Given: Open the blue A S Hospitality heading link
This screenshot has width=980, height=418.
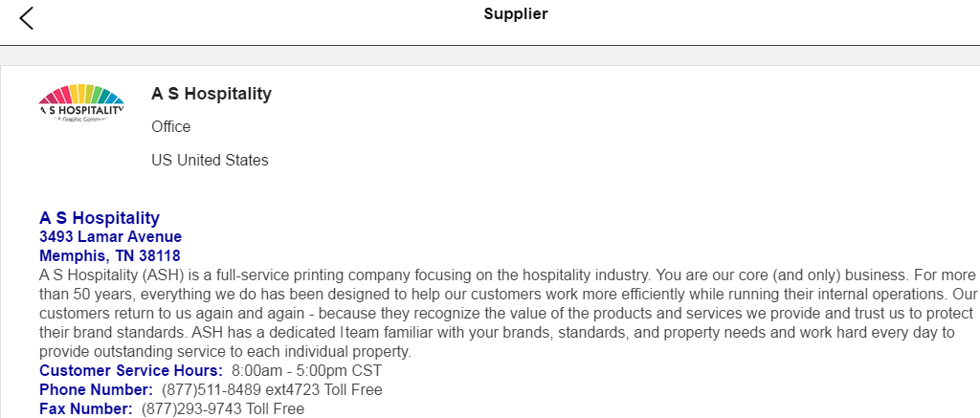Looking at the screenshot, I should click(x=100, y=218).
